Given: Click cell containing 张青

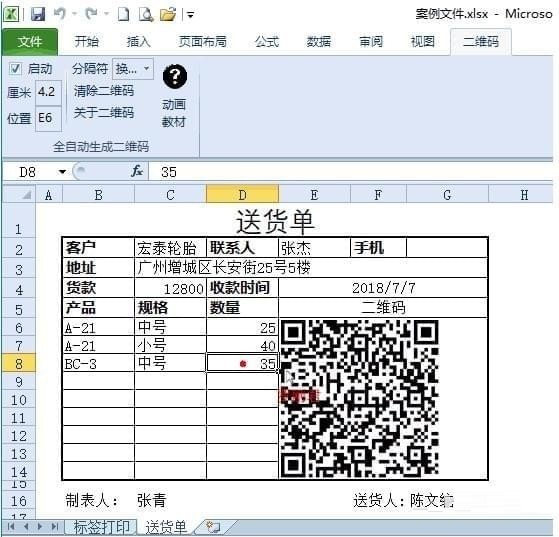Looking at the screenshot, I should pos(152,501).
